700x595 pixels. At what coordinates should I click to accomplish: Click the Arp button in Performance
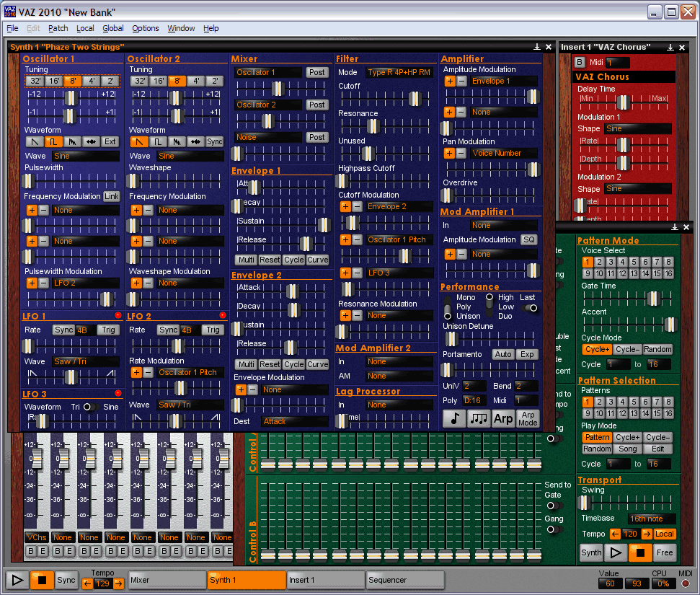(503, 418)
